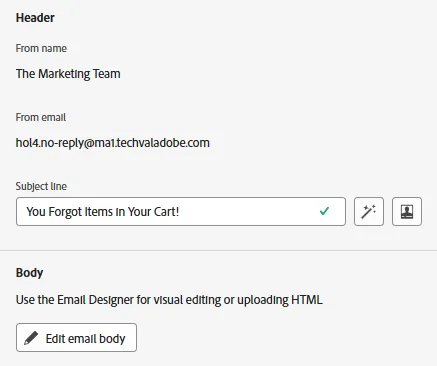
Task: Open the AI assistant magic wand icon
Action: [x=369, y=211]
